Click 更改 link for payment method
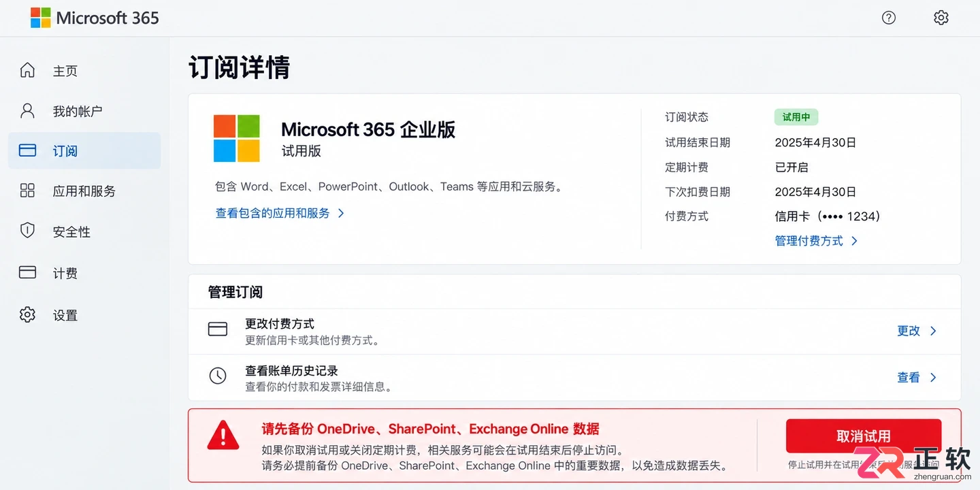 point(909,331)
